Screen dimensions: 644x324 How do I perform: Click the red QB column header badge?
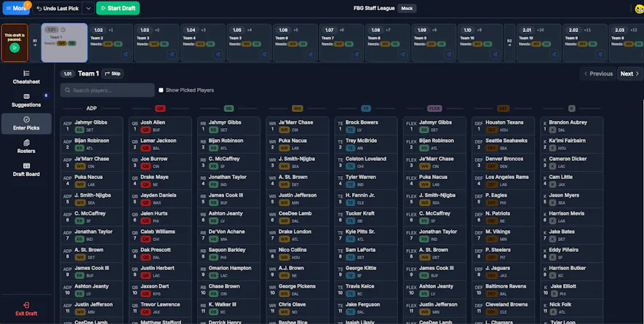tap(160, 108)
